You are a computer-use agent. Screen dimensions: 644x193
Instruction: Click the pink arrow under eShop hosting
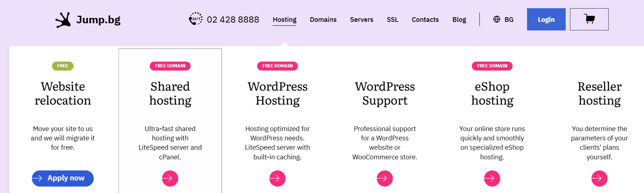(x=492, y=178)
